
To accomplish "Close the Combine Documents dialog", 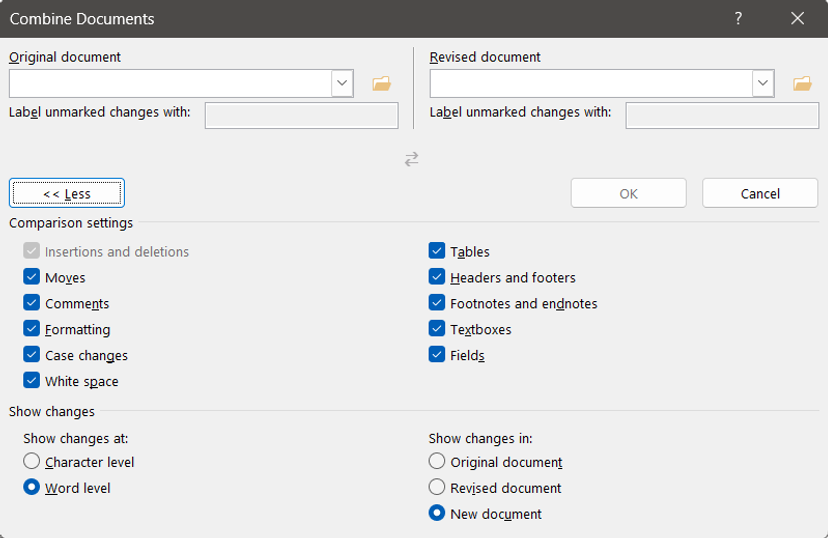I will (797, 19).
